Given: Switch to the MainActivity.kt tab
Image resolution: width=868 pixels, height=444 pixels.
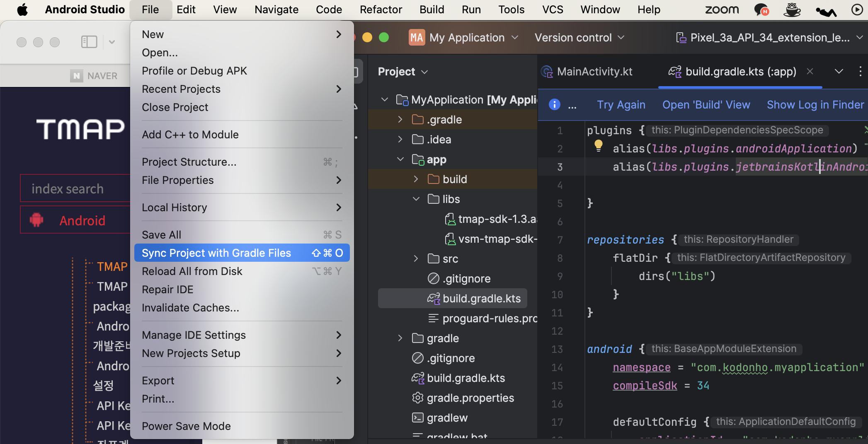Looking at the screenshot, I should (x=594, y=72).
